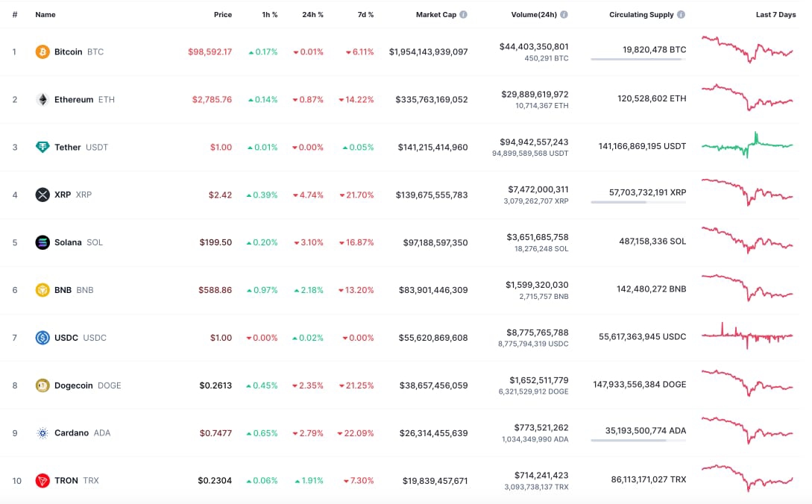Click Tether's green 7-day sparkline chart
The height and width of the screenshot is (504, 812).
[747, 145]
